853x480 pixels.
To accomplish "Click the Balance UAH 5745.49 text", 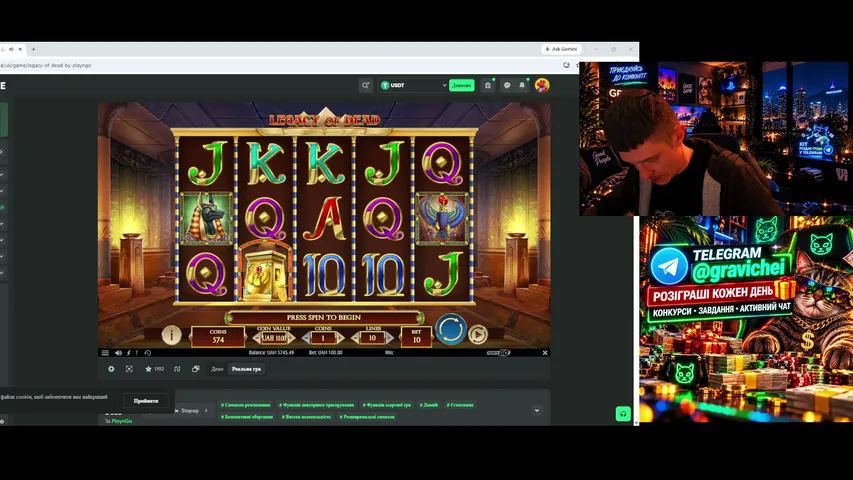I will 271,353.
